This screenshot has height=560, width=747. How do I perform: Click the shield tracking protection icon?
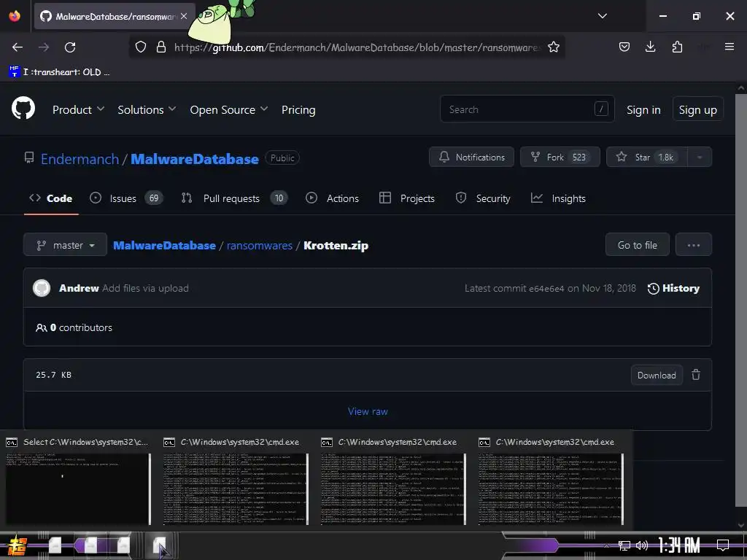(141, 47)
